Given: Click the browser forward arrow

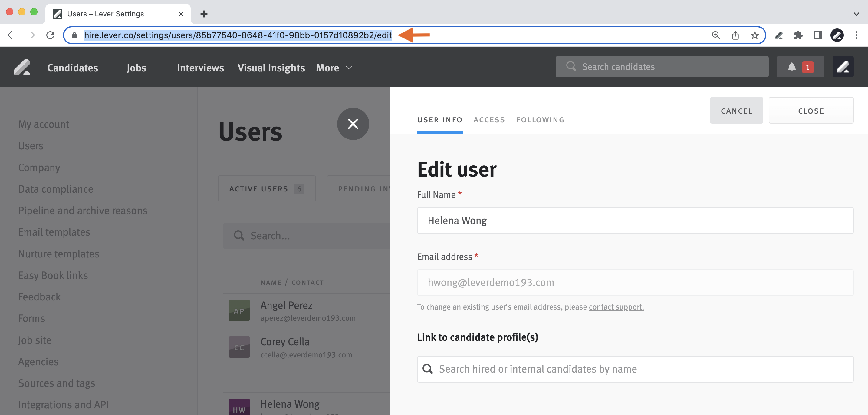Looking at the screenshot, I should 31,35.
